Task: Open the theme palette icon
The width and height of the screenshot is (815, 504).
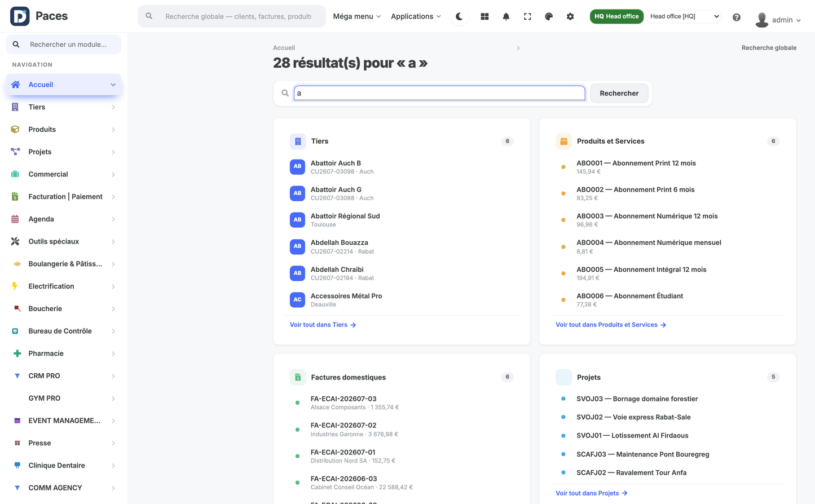Action: click(x=549, y=16)
